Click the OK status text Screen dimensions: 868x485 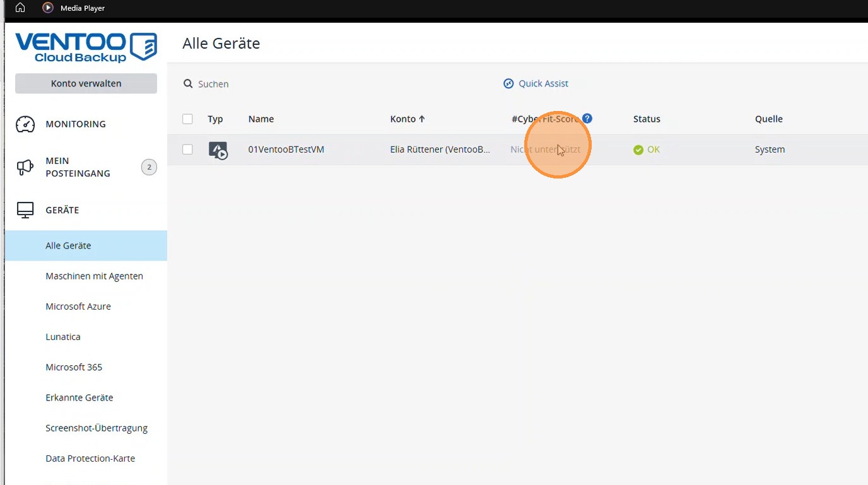654,149
